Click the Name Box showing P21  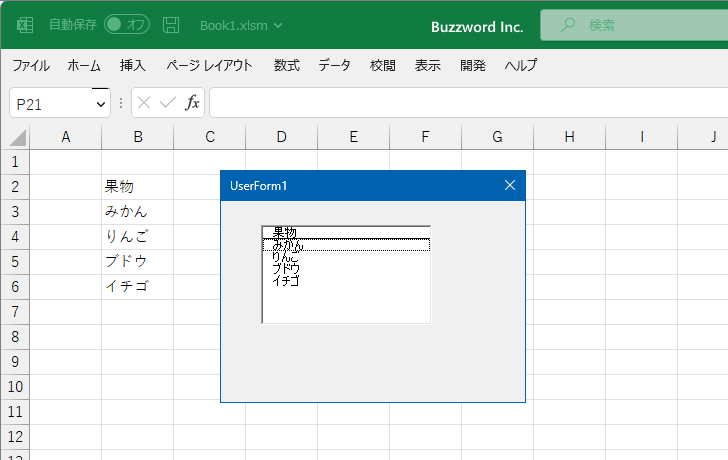tap(51, 103)
